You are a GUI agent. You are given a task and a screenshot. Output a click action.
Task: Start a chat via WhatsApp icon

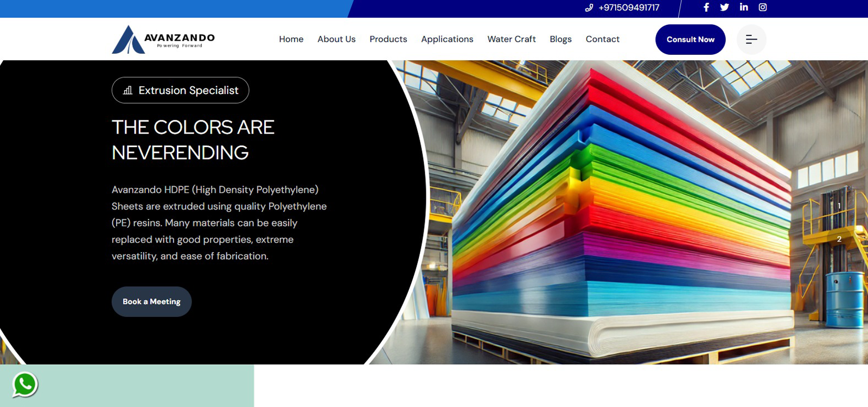[x=25, y=384]
